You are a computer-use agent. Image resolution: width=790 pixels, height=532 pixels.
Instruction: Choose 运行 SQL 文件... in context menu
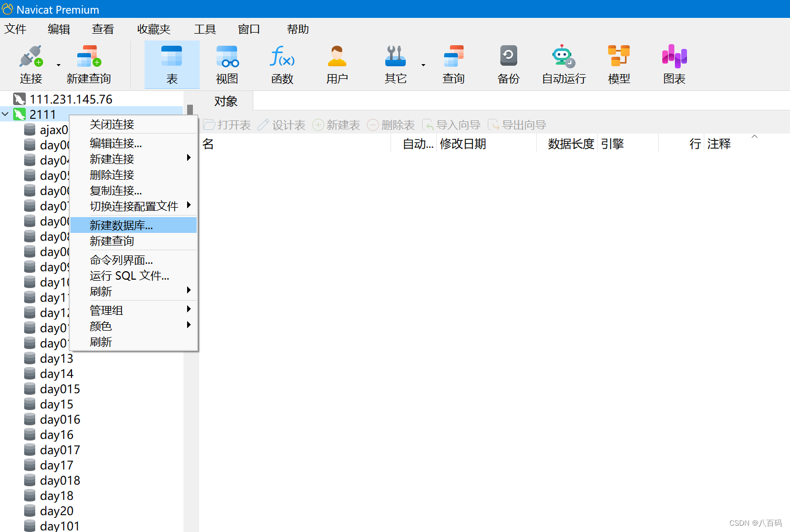coord(134,275)
